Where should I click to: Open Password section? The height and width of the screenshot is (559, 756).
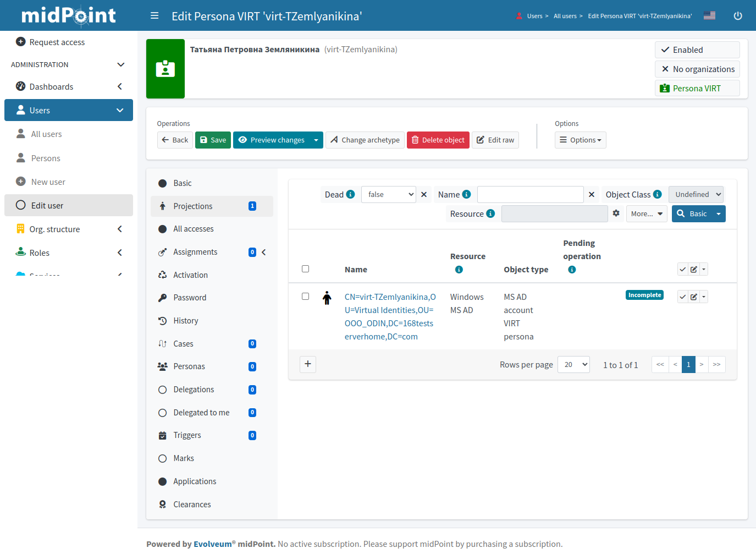click(x=212, y=298)
